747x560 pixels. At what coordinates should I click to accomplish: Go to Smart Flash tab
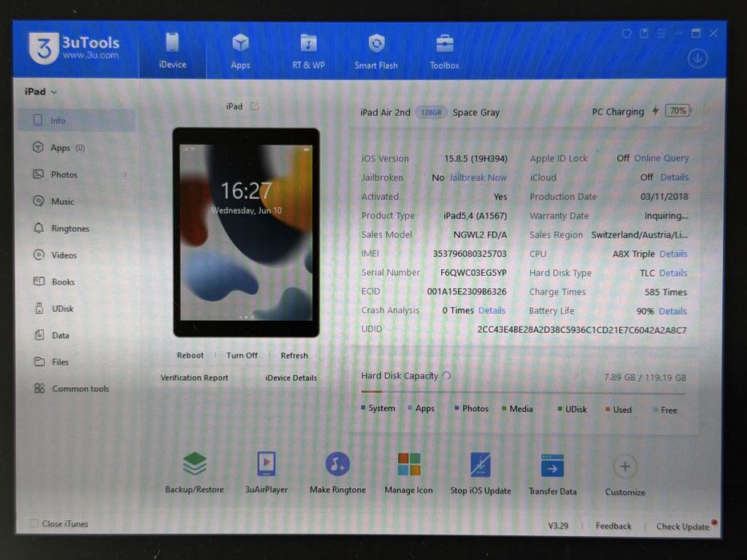[x=376, y=52]
